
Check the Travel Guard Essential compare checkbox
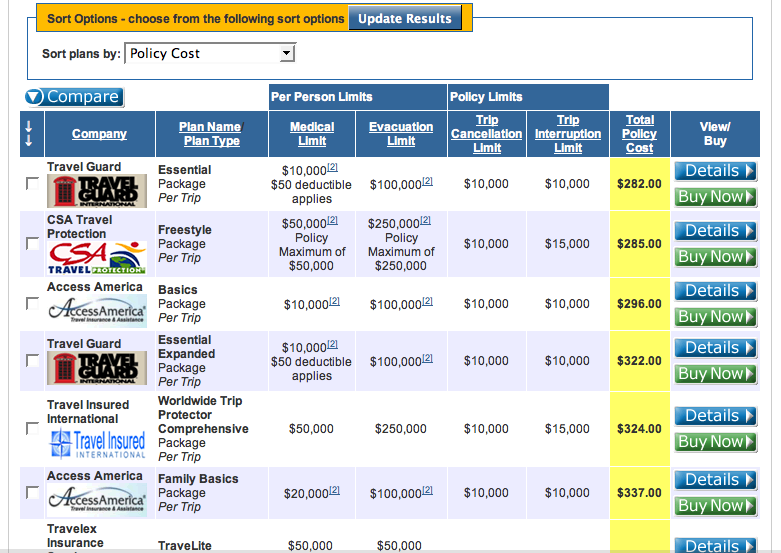(32, 184)
